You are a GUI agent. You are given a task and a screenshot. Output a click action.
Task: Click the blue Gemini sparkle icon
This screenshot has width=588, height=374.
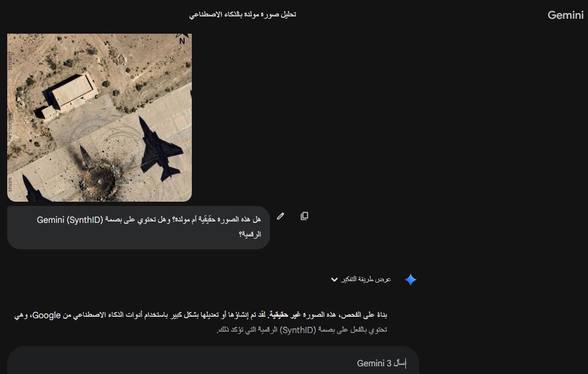(411, 280)
